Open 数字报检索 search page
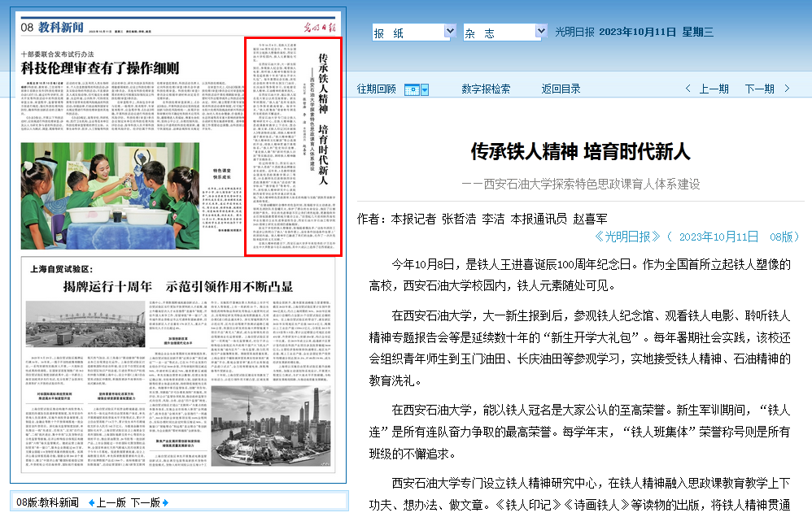812x517 pixels. (486, 89)
